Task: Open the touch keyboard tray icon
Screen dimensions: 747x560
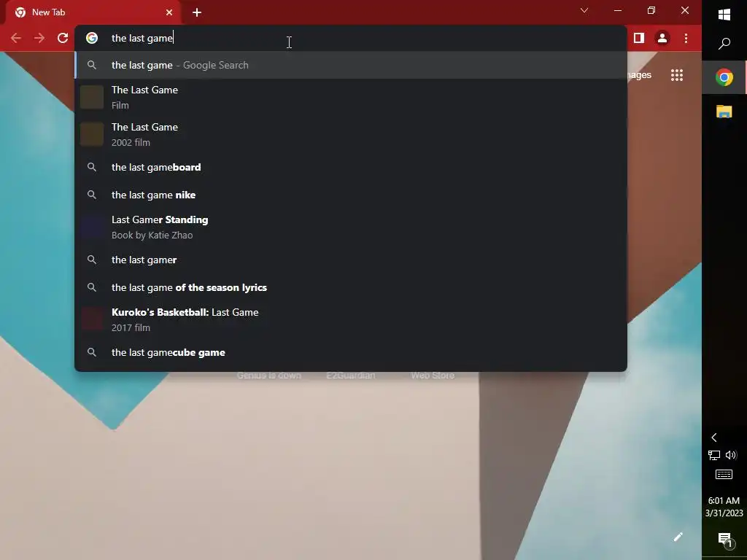Action: pos(724,474)
